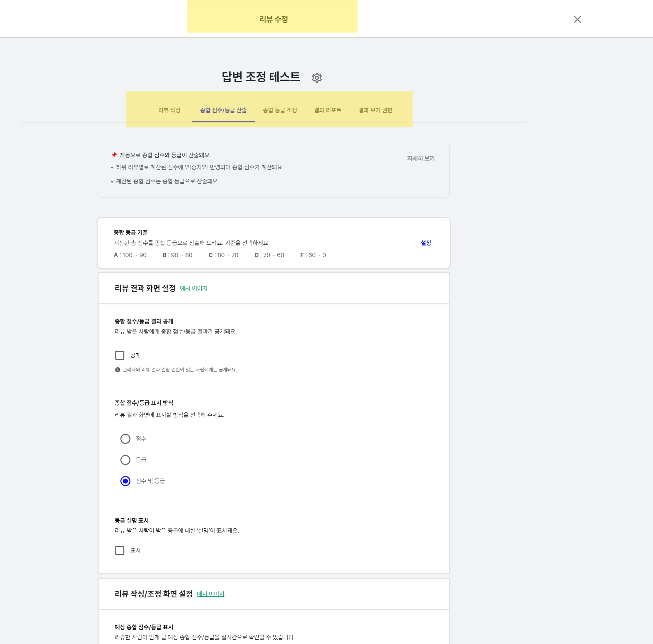The image size is (653, 644).
Task: Open 예시 이미지 link for 작성/조정 화면
Action: [210, 594]
